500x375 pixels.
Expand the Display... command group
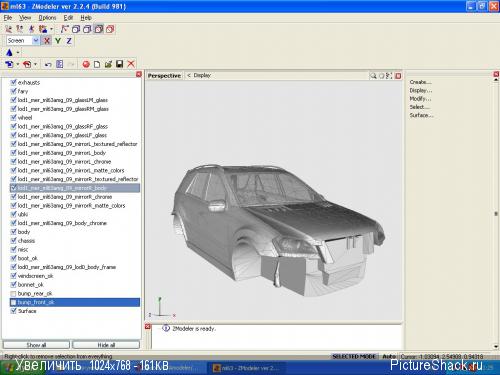421,90
